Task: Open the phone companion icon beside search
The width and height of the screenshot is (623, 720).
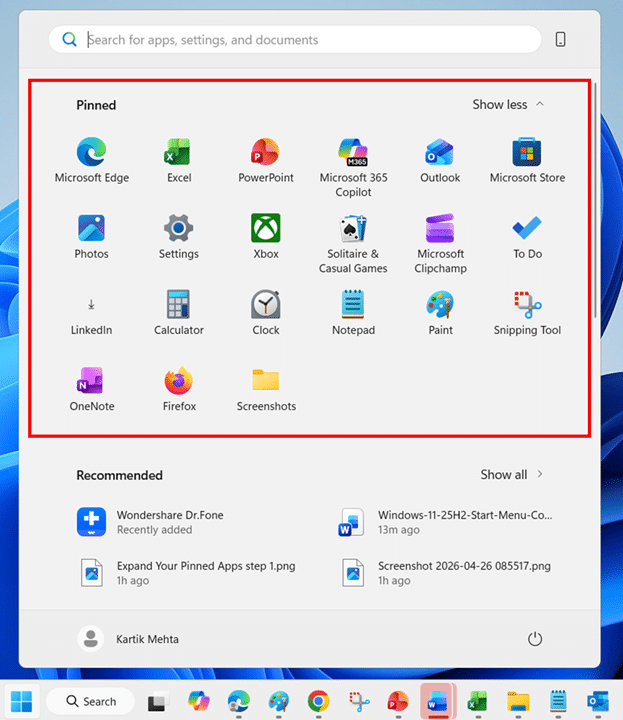Action: pyautogui.click(x=560, y=40)
